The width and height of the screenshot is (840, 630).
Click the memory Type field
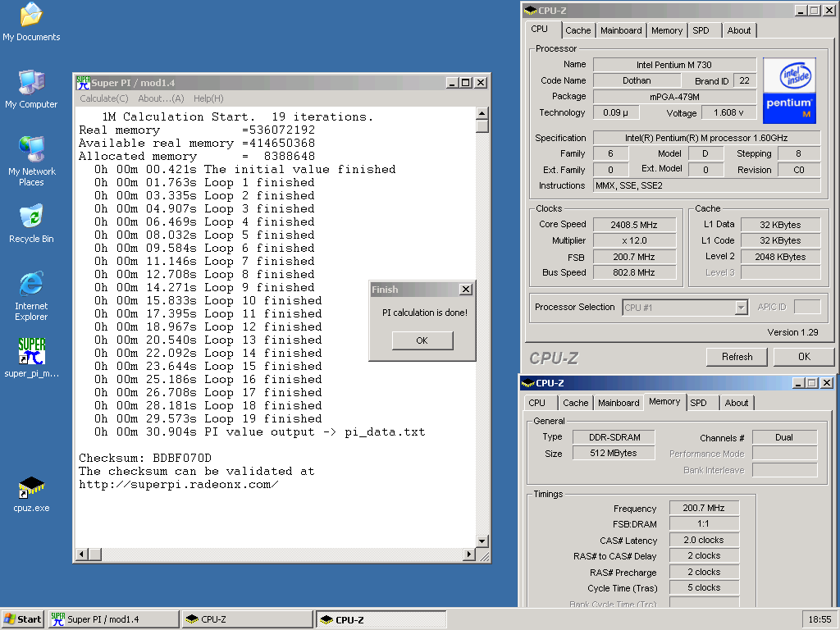pos(614,437)
